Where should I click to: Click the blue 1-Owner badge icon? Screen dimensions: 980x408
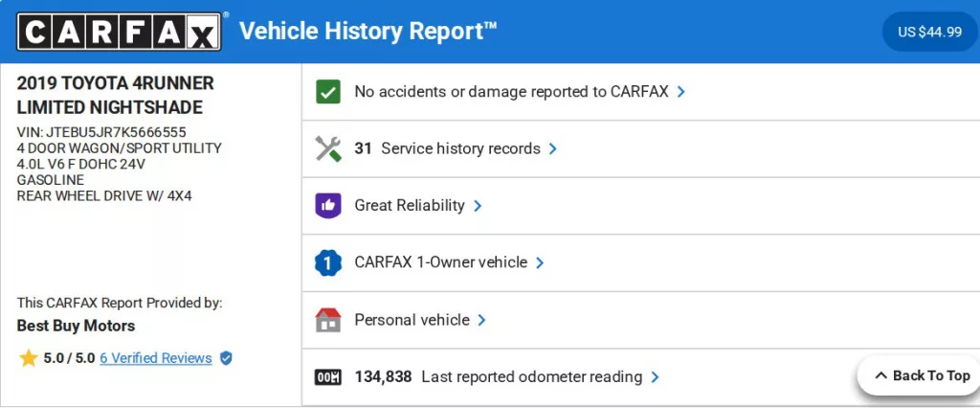[x=328, y=262]
